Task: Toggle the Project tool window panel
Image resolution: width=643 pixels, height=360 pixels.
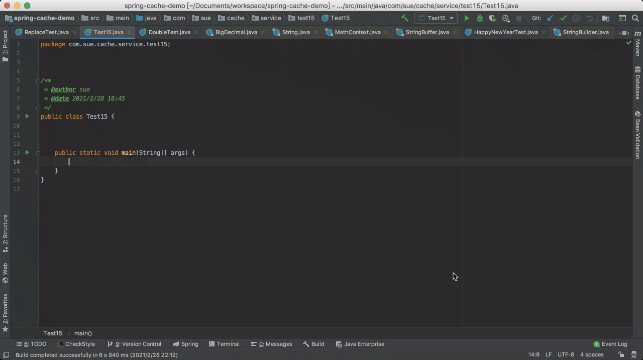Action: (x=5, y=46)
